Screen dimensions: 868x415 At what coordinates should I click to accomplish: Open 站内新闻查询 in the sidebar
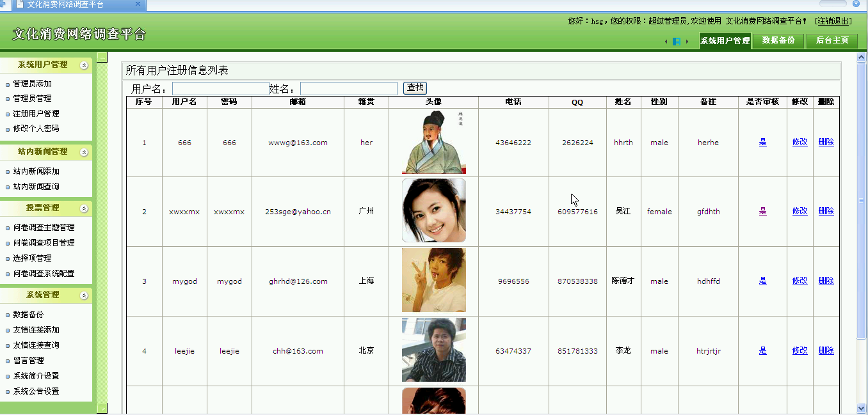coord(36,187)
